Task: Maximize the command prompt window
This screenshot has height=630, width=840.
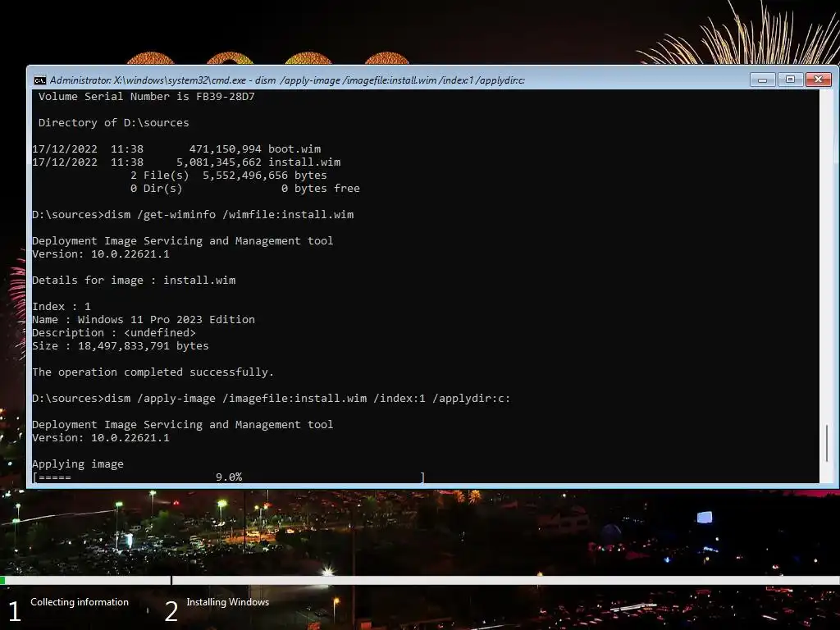Action: (x=790, y=80)
